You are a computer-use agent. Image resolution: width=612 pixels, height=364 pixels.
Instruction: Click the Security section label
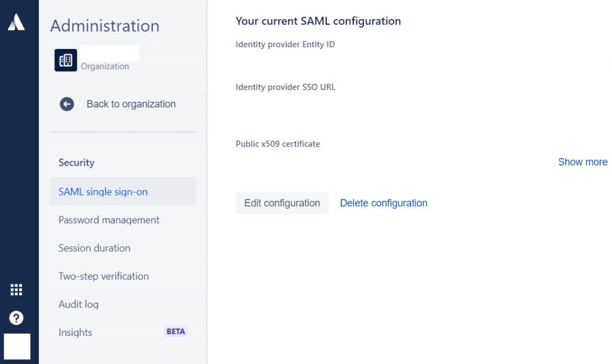tap(76, 163)
